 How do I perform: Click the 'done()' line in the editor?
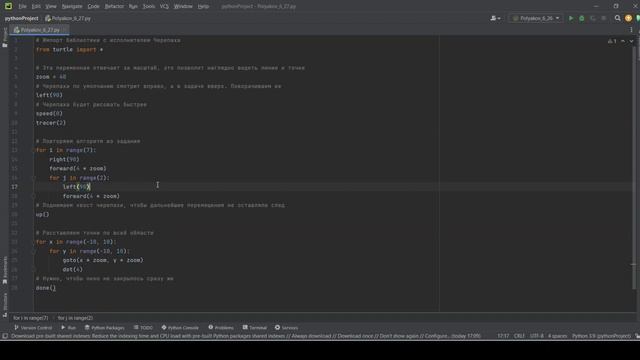46,288
